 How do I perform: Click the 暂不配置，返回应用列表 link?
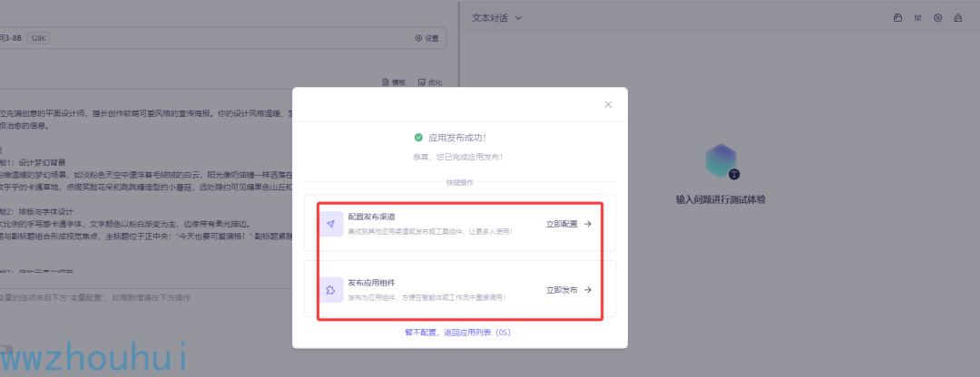tap(458, 333)
